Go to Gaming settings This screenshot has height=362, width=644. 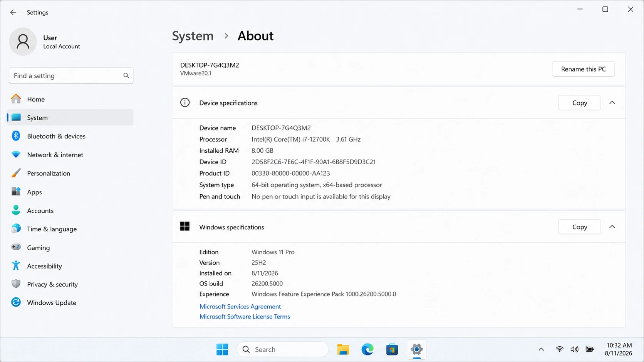[x=70, y=247]
